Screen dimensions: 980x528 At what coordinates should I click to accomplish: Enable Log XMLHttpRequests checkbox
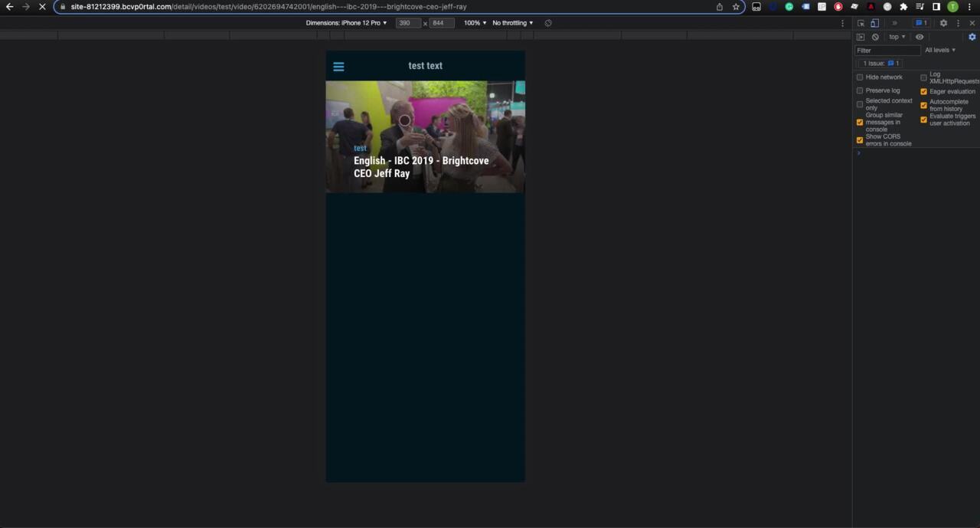(923, 77)
